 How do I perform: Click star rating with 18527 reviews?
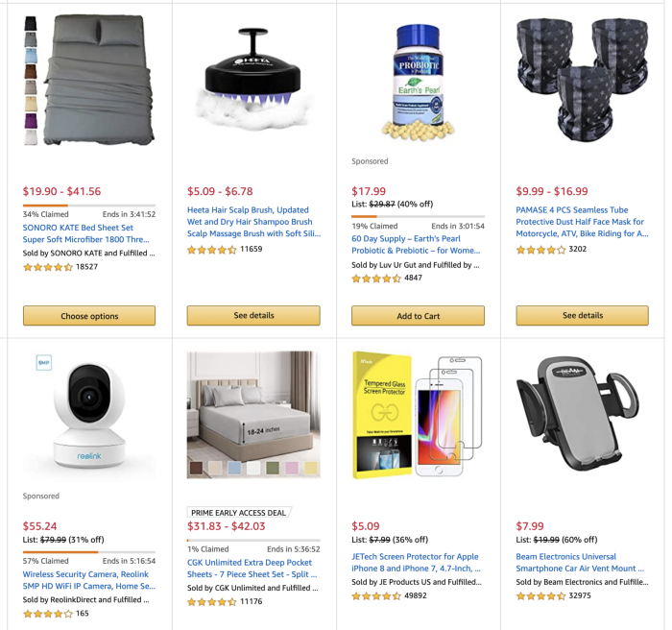[x=48, y=267]
